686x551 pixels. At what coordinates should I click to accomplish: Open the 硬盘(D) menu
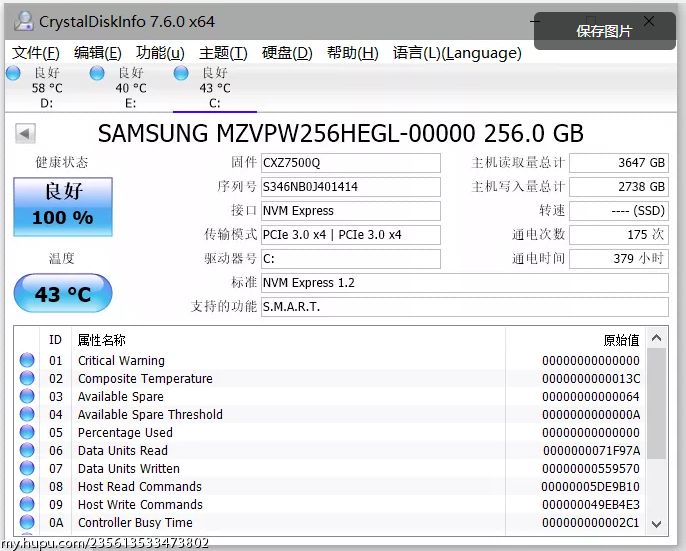coord(287,53)
